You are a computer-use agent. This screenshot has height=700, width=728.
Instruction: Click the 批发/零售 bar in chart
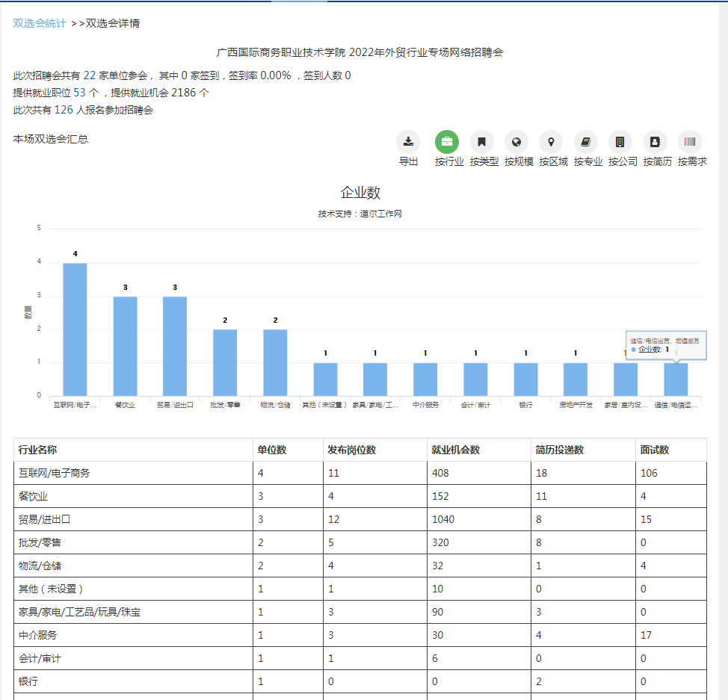tap(225, 362)
